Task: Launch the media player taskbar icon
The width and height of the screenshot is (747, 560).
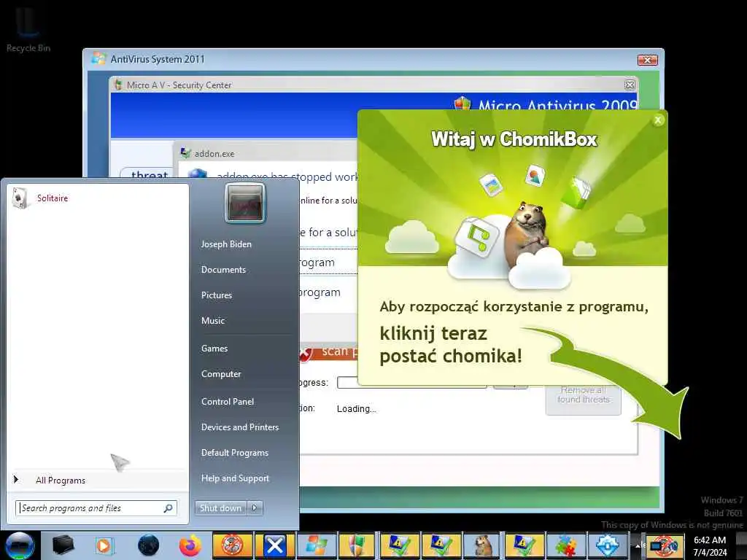Action: 104,545
